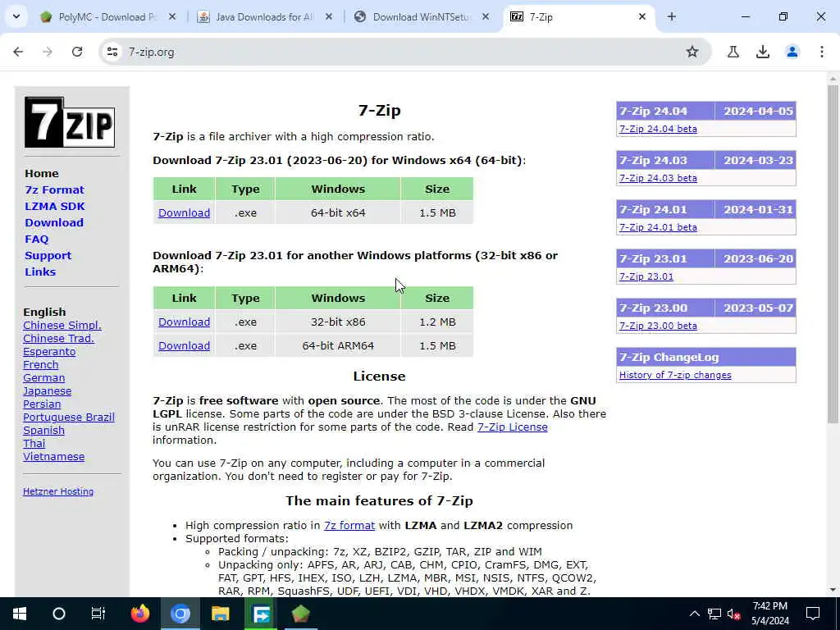Image resolution: width=840 pixels, height=630 pixels.
Task: Switch to the Java Downloads tab
Action: click(x=265, y=16)
